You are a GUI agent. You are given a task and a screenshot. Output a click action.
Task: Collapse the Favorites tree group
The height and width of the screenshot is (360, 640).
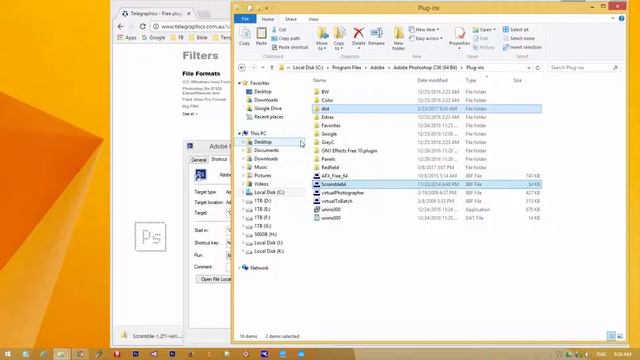[x=240, y=83]
